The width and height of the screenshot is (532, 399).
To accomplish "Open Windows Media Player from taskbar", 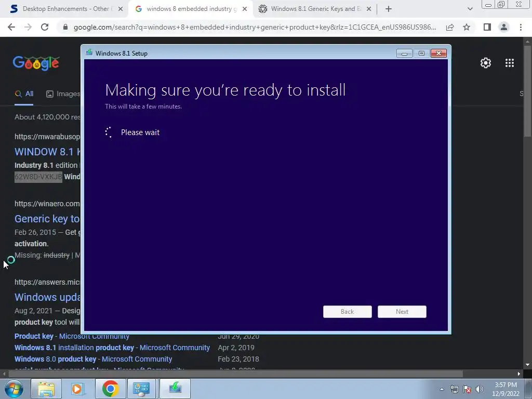I will (x=78, y=389).
